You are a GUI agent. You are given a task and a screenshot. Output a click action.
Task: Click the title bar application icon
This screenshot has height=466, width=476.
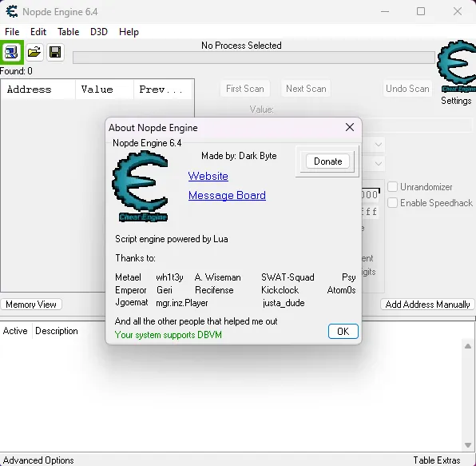point(12,11)
